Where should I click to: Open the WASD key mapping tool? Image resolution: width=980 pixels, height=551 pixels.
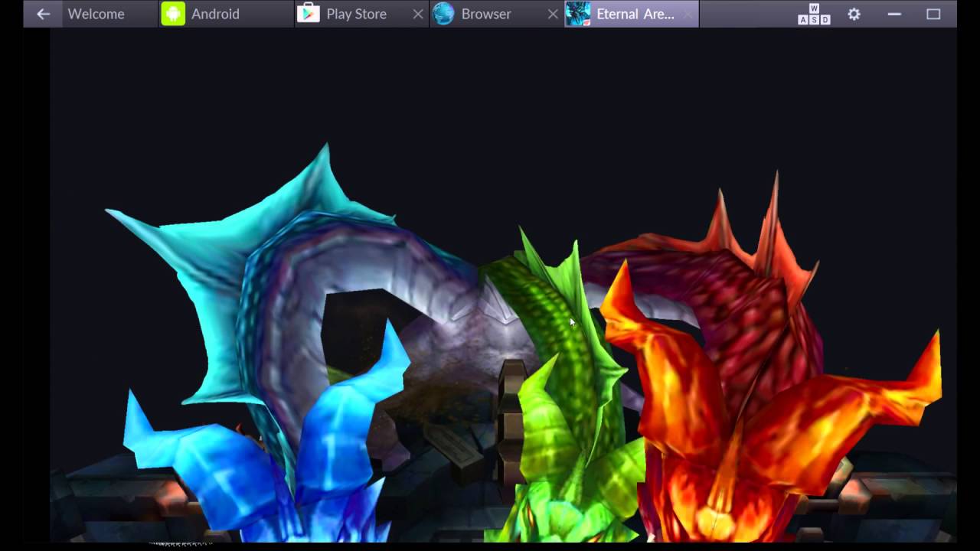(814, 14)
